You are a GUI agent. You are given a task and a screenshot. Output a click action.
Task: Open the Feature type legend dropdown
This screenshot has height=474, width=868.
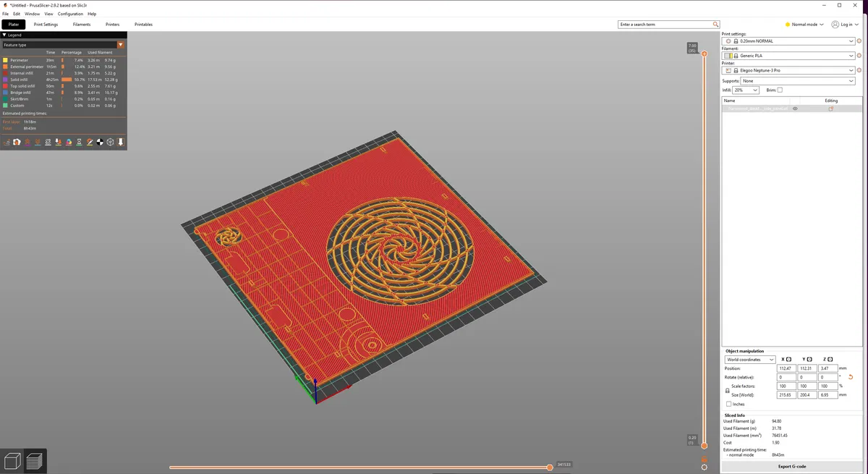[x=121, y=45]
